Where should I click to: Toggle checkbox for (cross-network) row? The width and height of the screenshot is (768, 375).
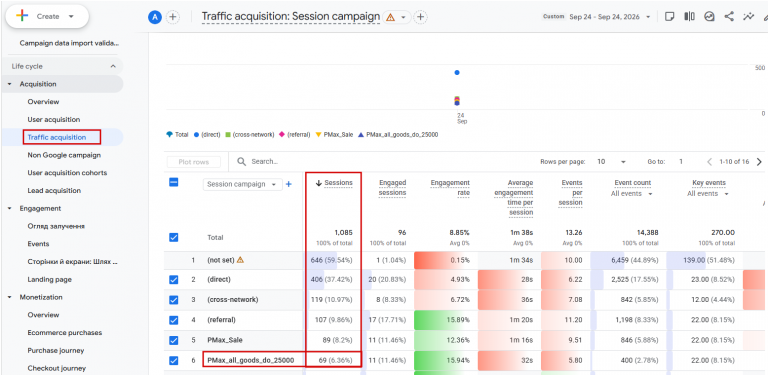pyautogui.click(x=173, y=300)
